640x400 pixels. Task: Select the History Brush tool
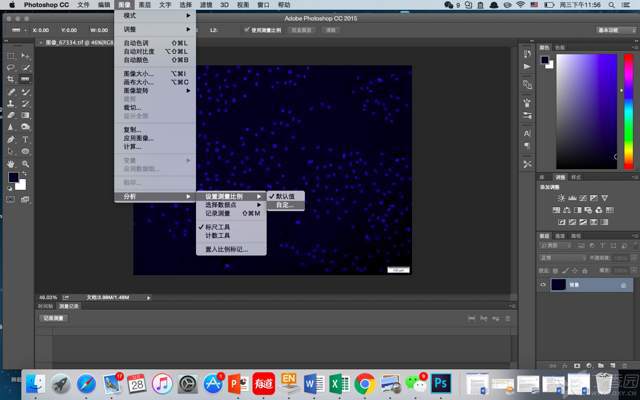(25, 104)
